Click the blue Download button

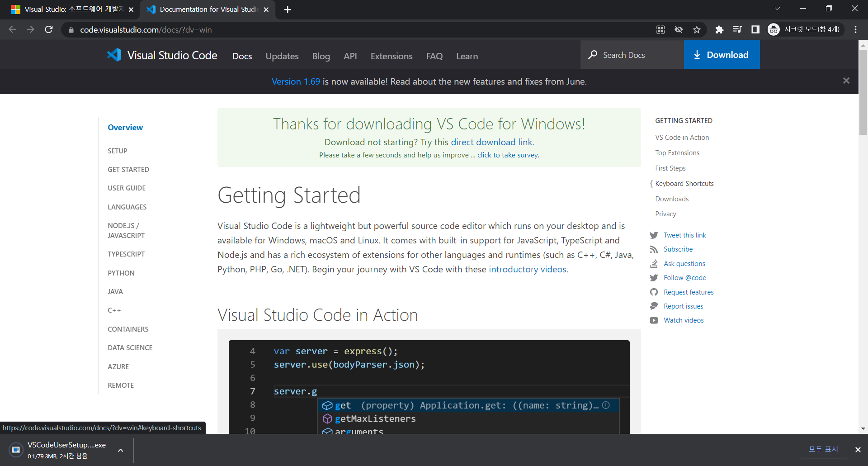(x=722, y=55)
